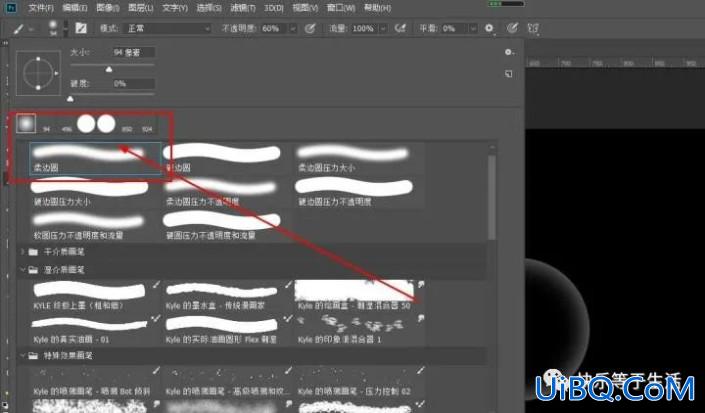Viewport: 705px width, 413px height.
Task: Open the 文字(Y) menu
Action: pos(174,8)
